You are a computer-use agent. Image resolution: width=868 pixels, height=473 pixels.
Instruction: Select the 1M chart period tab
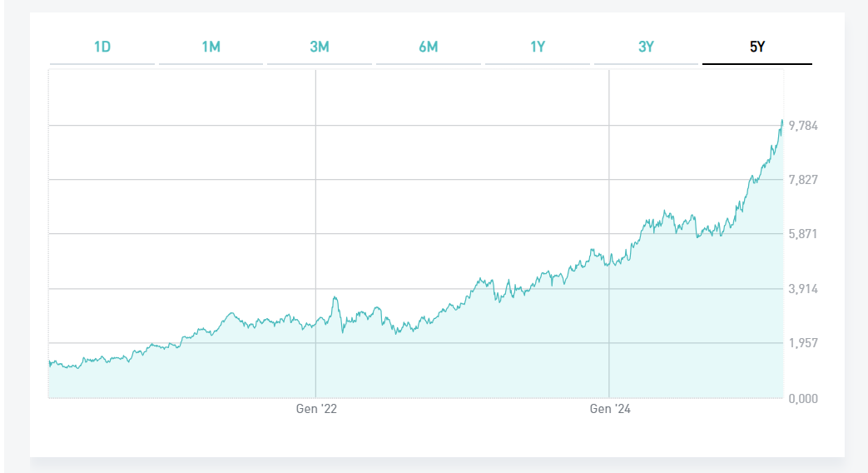click(211, 47)
